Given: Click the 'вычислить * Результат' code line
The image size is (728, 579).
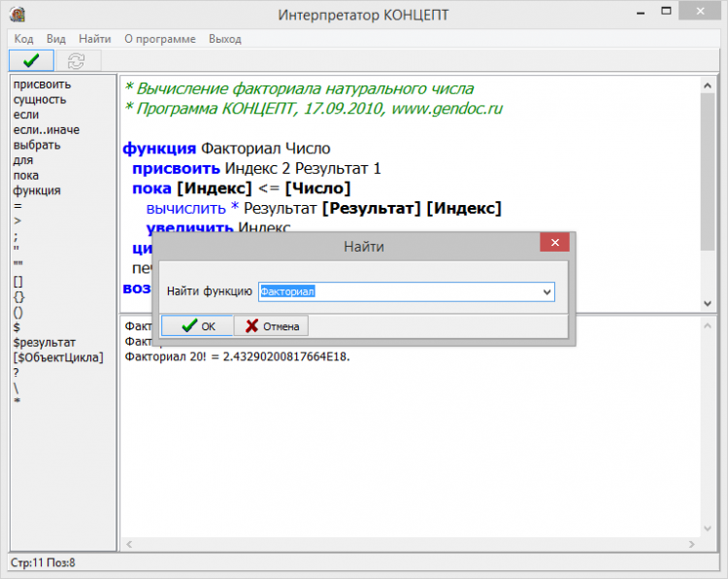Looking at the screenshot, I should pyautogui.click(x=323, y=209).
